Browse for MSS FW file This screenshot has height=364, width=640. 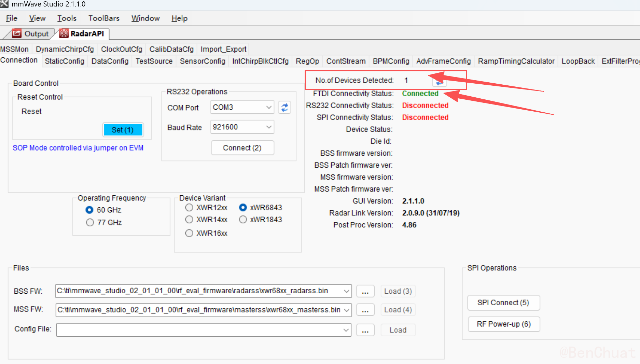click(365, 310)
